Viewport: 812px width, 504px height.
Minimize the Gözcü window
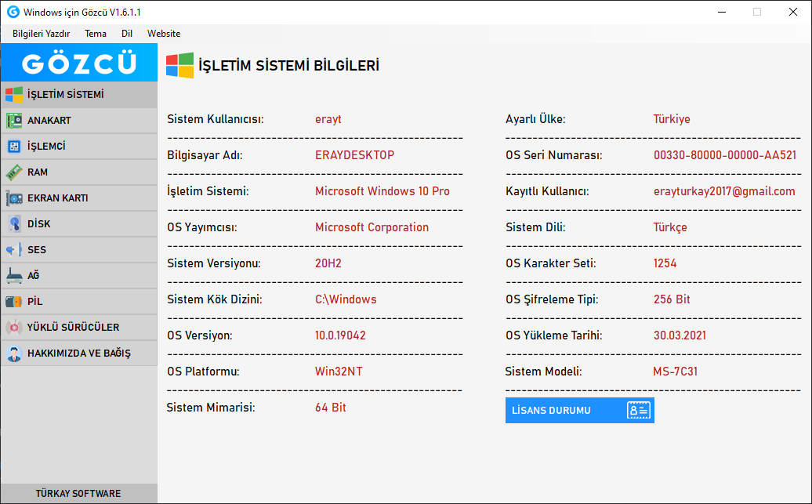722,12
